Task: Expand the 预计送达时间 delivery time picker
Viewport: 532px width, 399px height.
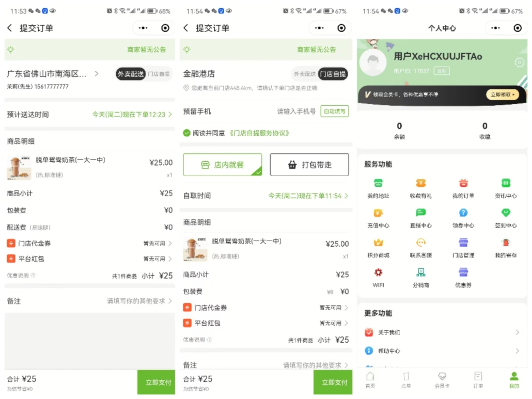Action: click(132, 115)
